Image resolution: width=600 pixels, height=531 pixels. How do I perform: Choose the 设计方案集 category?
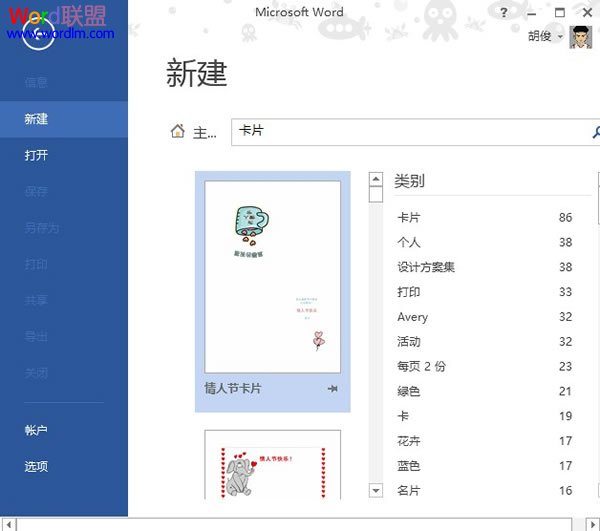426,267
